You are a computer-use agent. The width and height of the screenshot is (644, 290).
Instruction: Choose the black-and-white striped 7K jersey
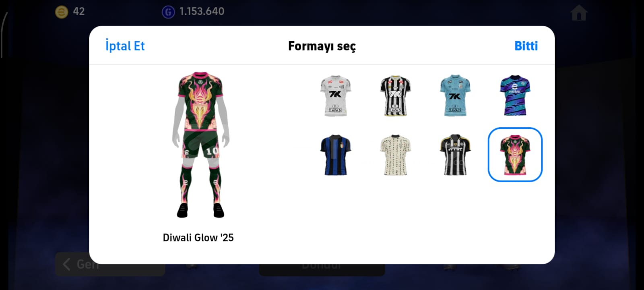coord(395,95)
